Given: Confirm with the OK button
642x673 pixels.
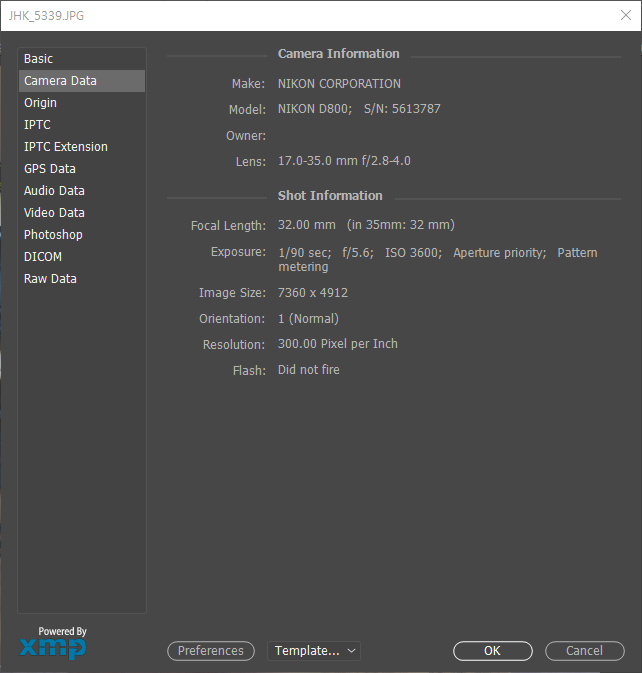Looking at the screenshot, I should click(x=493, y=651).
